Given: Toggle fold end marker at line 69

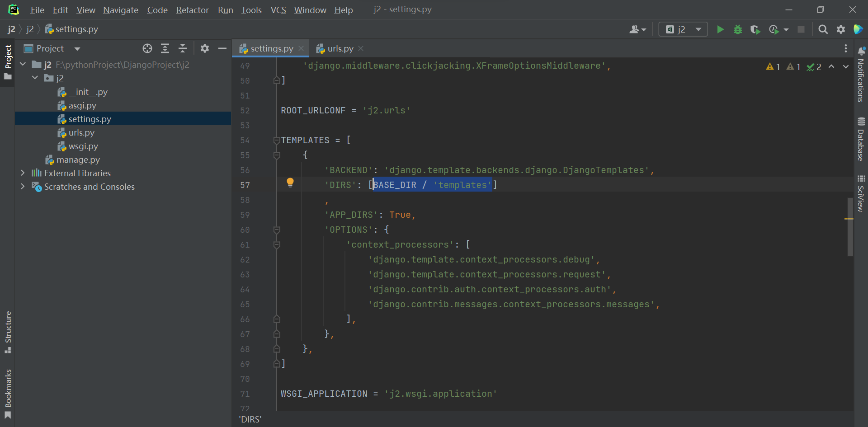Looking at the screenshot, I should pos(277,364).
